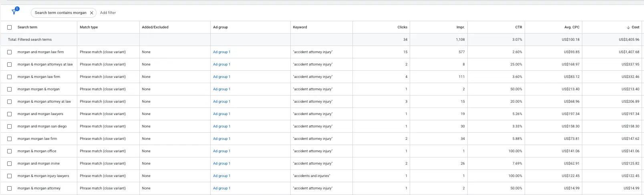Click the impressions value 577

tap(462, 52)
